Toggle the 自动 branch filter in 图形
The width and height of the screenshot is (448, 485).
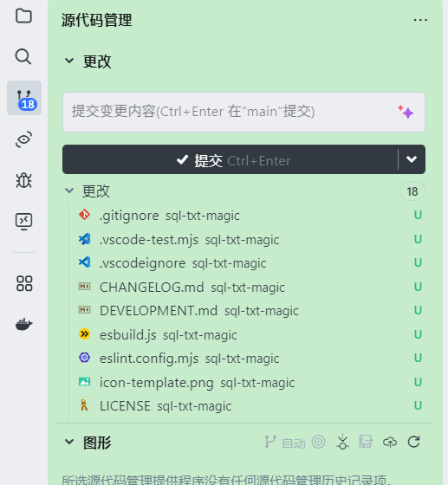tap(285, 443)
